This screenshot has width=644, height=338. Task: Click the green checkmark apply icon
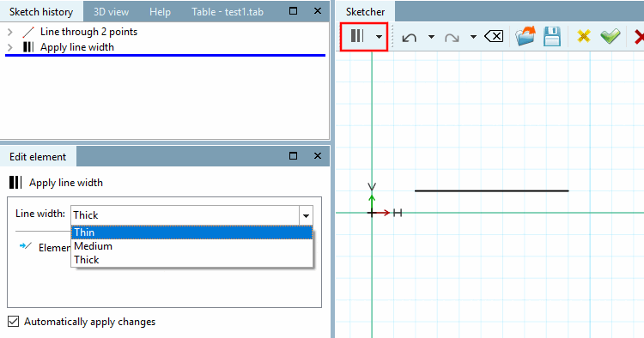[611, 36]
